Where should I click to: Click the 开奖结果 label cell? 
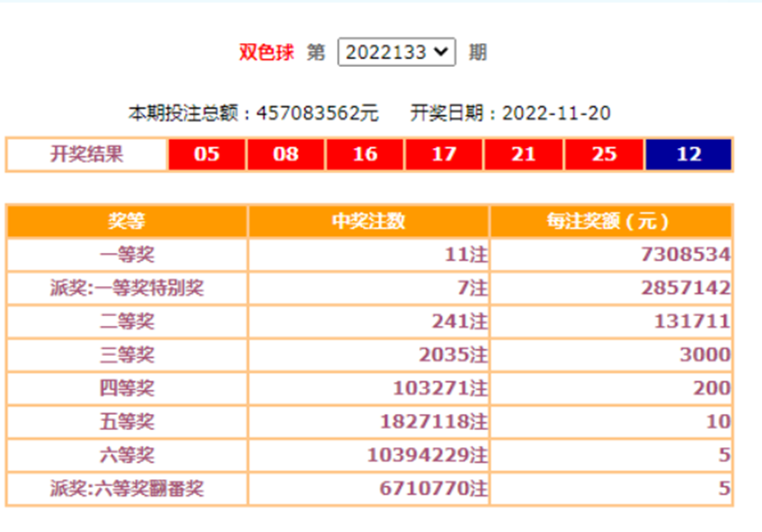pyautogui.click(x=86, y=155)
